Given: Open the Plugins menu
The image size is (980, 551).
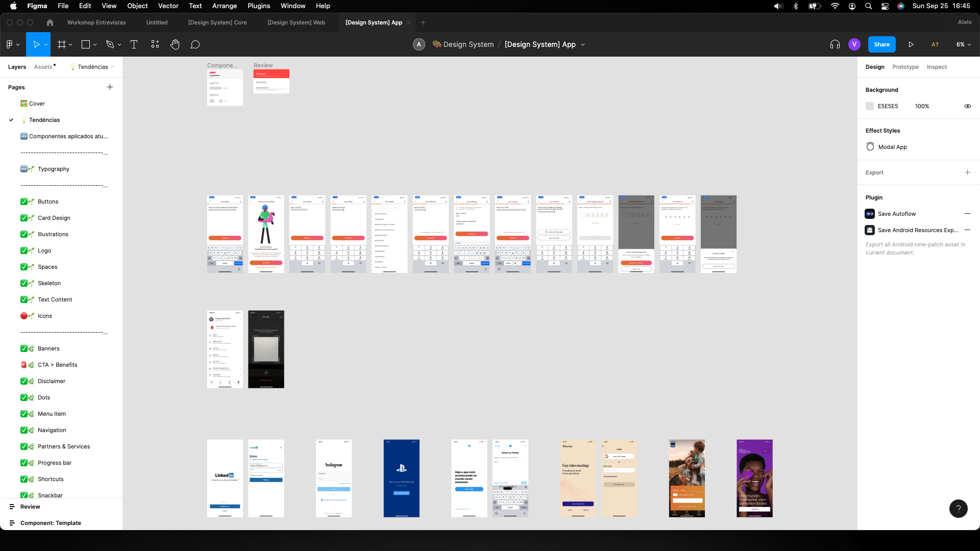Looking at the screenshot, I should pos(259,6).
